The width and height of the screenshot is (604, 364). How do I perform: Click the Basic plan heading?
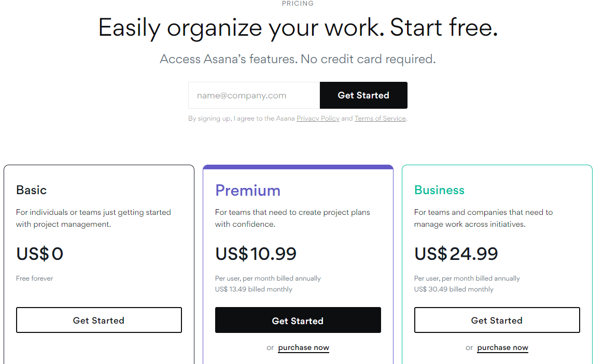(x=31, y=190)
